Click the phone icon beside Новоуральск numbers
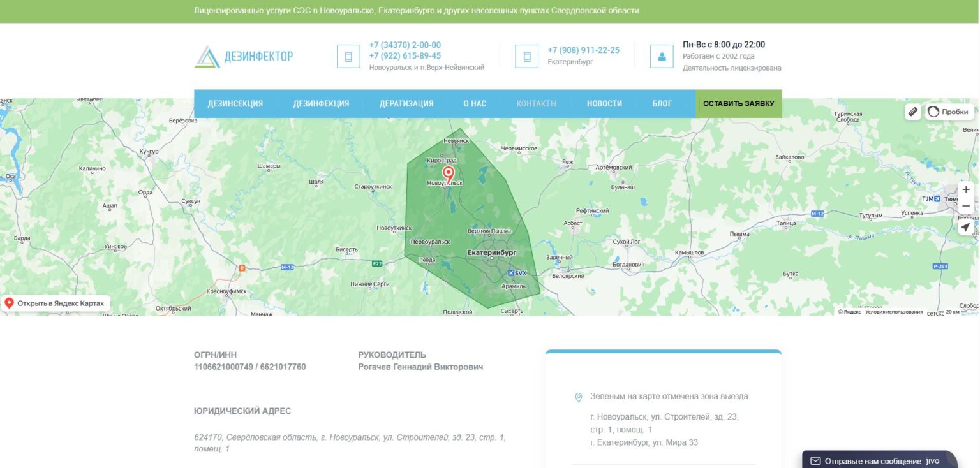This screenshot has width=980, height=468. click(348, 56)
